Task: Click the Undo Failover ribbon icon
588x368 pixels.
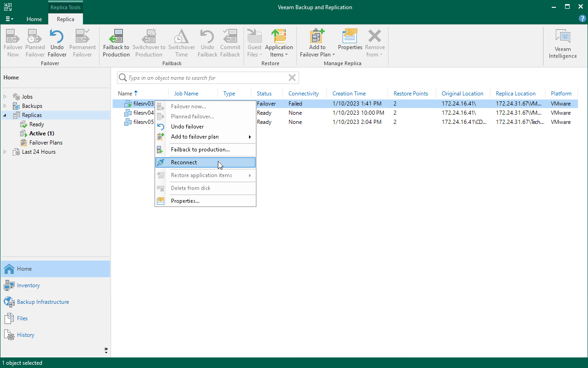Action: coord(57,44)
